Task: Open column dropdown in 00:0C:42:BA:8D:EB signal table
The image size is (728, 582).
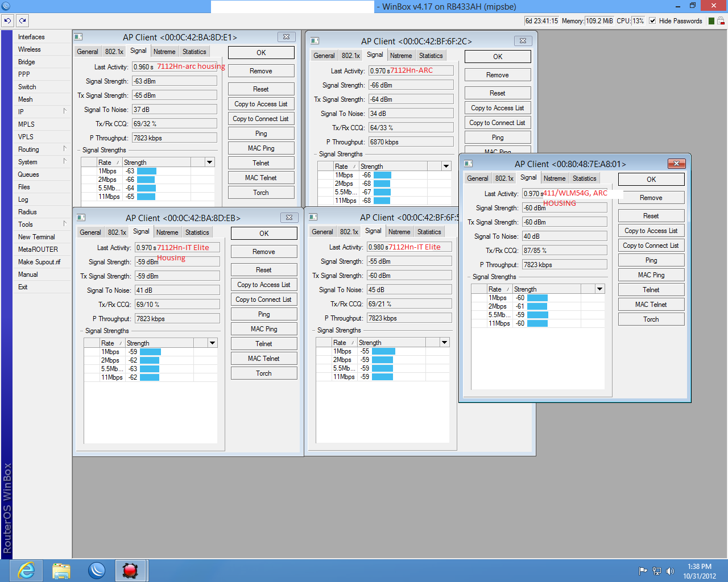Action: 213,343
